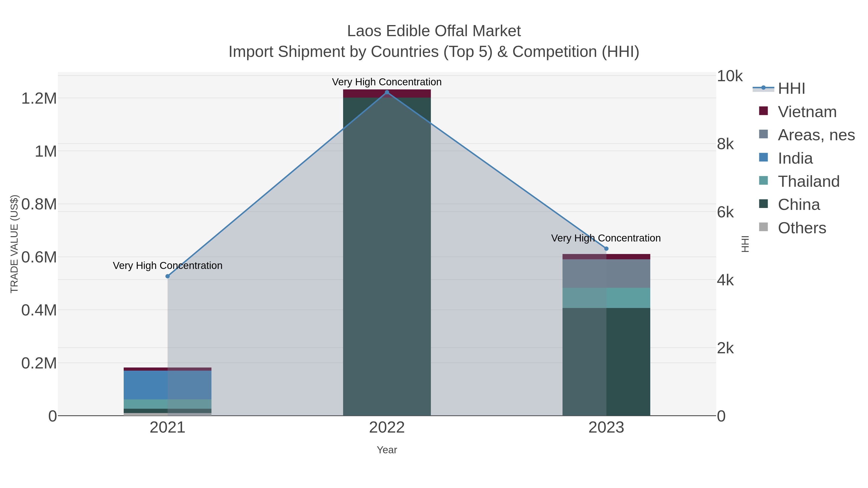Click the 0.6M left axis tick
Screen dimensions: 868x488
pyautogui.click(x=39, y=257)
